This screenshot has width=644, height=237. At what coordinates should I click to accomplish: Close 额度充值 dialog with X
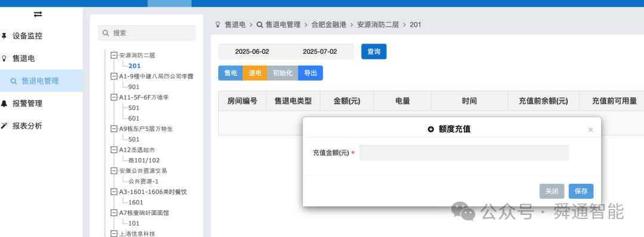590,130
